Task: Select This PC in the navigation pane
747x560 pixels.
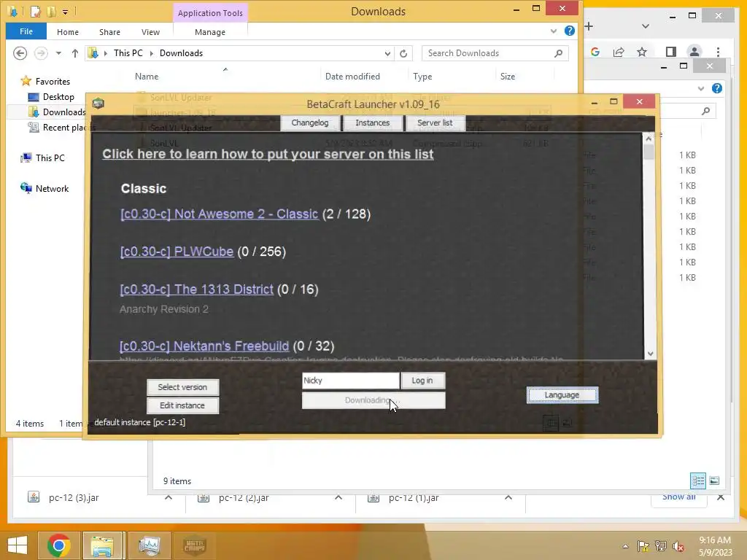Action: (x=50, y=158)
